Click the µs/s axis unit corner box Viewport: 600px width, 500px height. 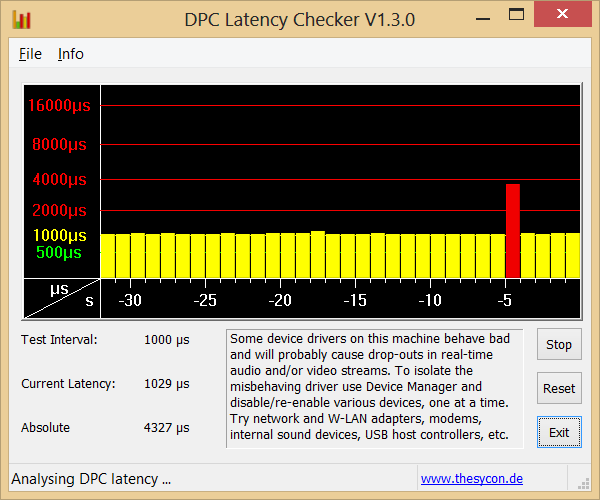click(x=62, y=298)
